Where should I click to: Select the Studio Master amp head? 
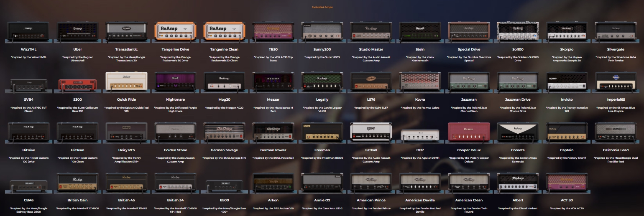[x=371, y=32]
